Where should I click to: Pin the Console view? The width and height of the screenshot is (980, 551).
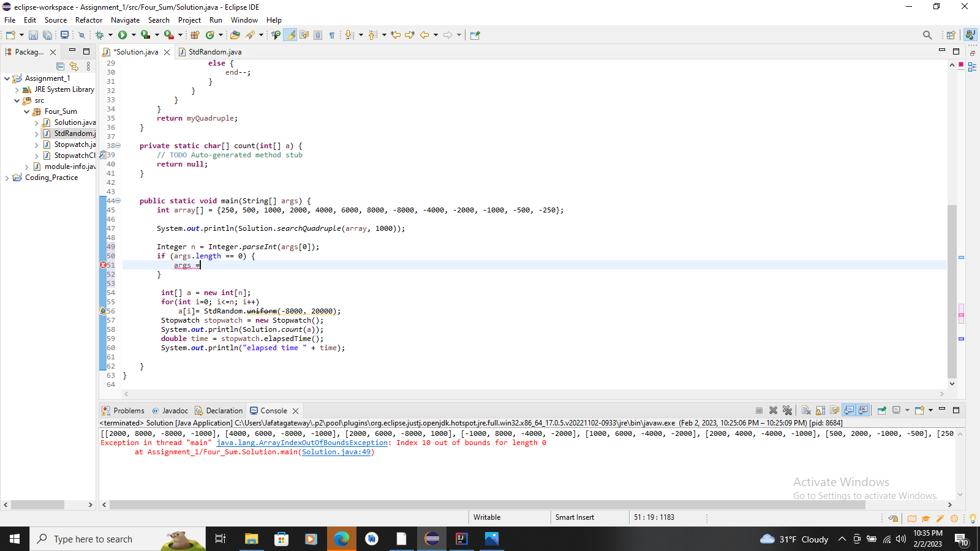click(x=881, y=410)
